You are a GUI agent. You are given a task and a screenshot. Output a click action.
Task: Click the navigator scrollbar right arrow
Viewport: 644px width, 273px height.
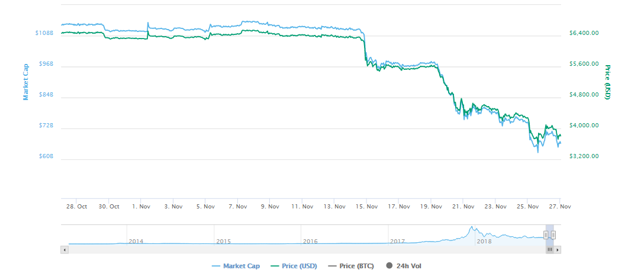pyautogui.click(x=557, y=250)
